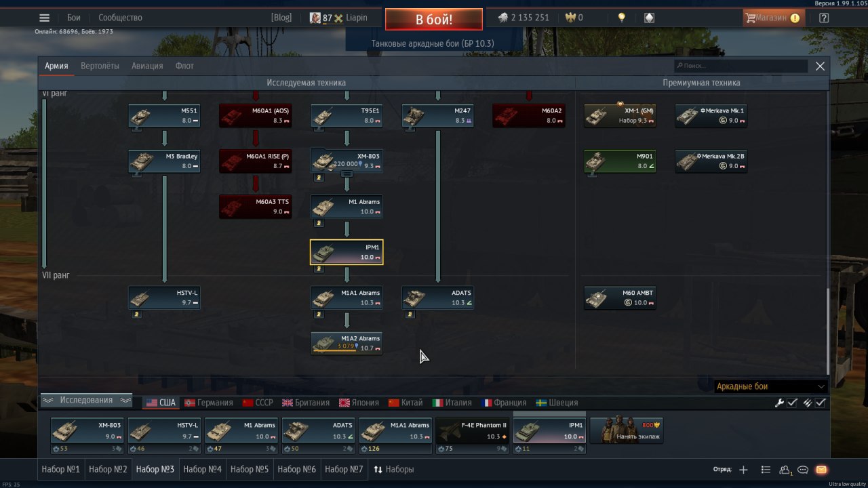
Task: Expand the group icon under XM-803 card
Action: (347, 174)
